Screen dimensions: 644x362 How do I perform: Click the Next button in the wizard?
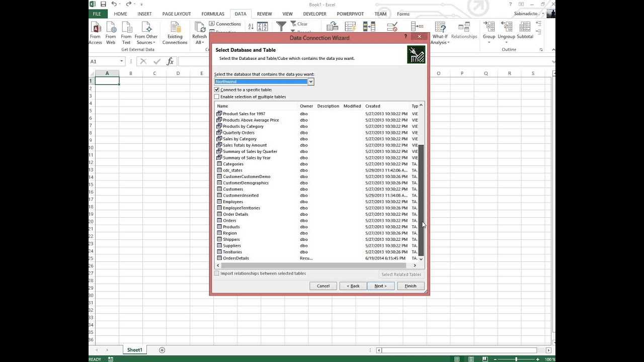coord(380,286)
